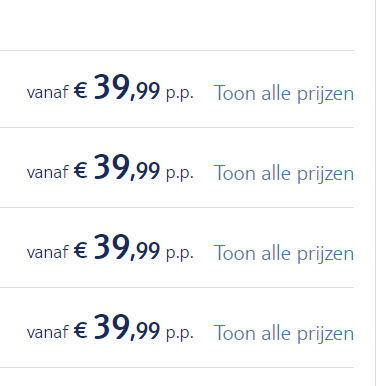Click the 'p.p.' text in fourth row
The image size is (376, 386).
tap(180, 333)
